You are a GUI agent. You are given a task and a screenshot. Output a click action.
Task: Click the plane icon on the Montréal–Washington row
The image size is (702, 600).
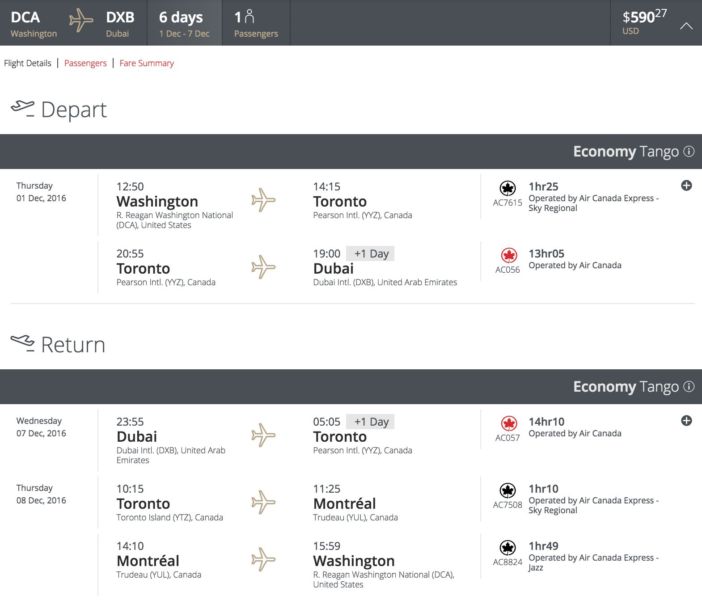tap(263, 558)
